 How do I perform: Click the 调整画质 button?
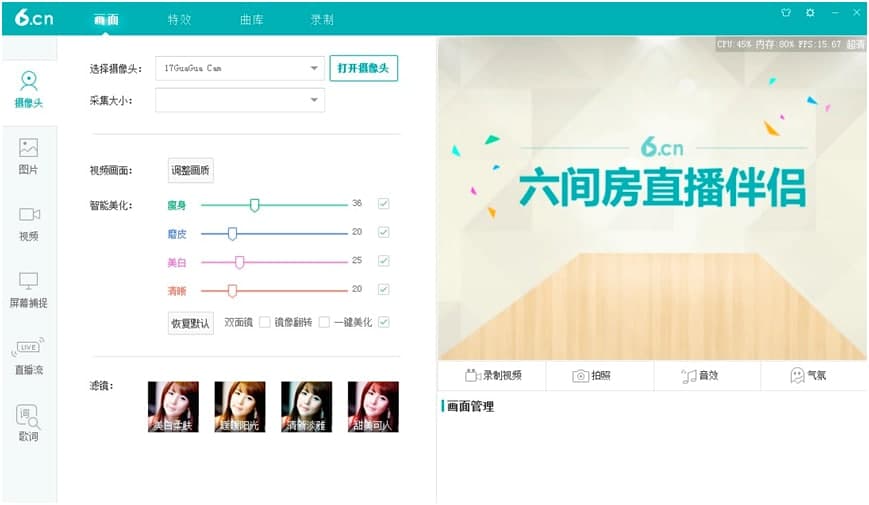click(191, 170)
